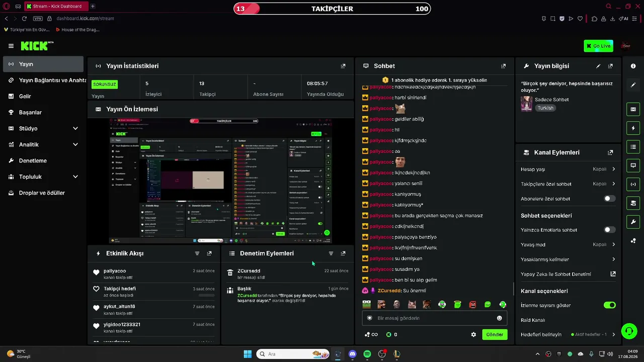Open Yapay Zeka ile Sohbet Denetimi external link
The height and width of the screenshot is (362, 644).
(x=613, y=274)
